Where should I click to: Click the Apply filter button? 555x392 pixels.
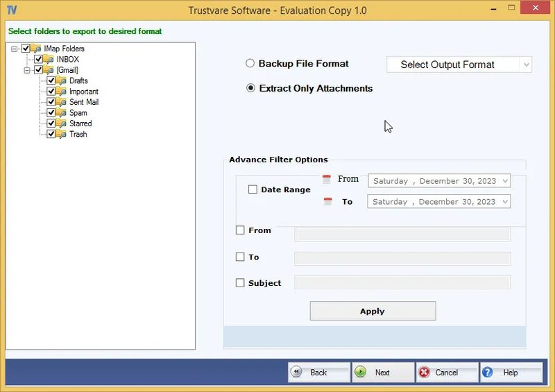tap(373, 311)
